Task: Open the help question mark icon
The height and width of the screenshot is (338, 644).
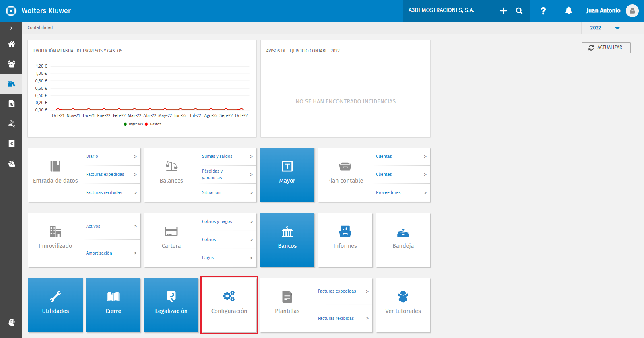Action: click(x=543, y=11)
